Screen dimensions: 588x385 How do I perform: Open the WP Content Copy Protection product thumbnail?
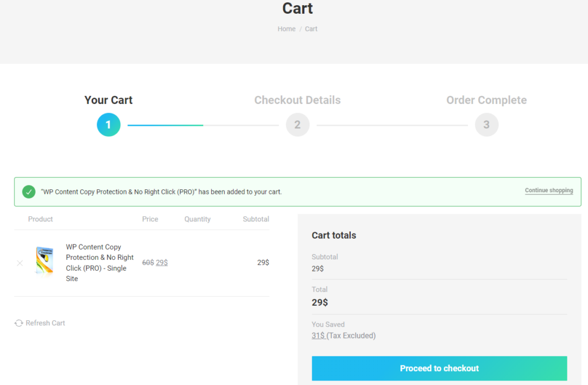point(44,262)
